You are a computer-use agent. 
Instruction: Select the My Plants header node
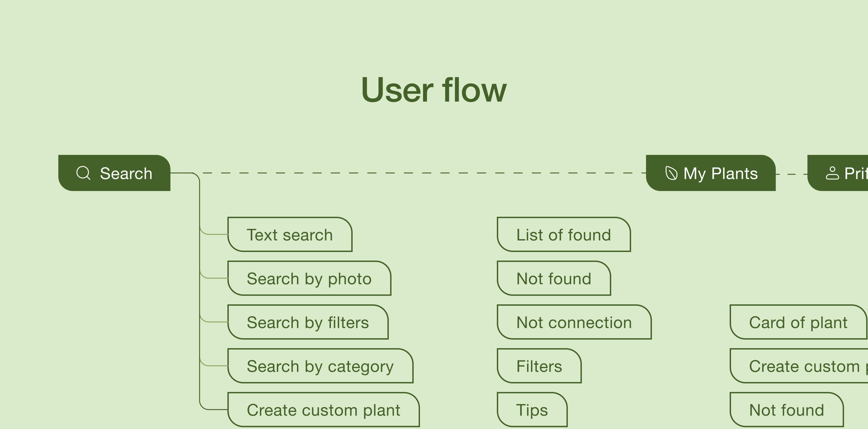point(711,173)
